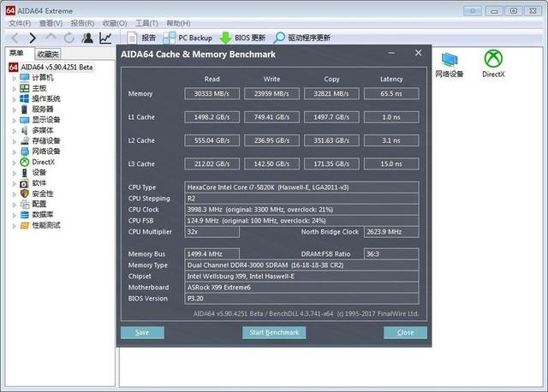The image size is (548, 392).
Task: Expand the 服务器 tree node arrow
Action: [14, 110]
